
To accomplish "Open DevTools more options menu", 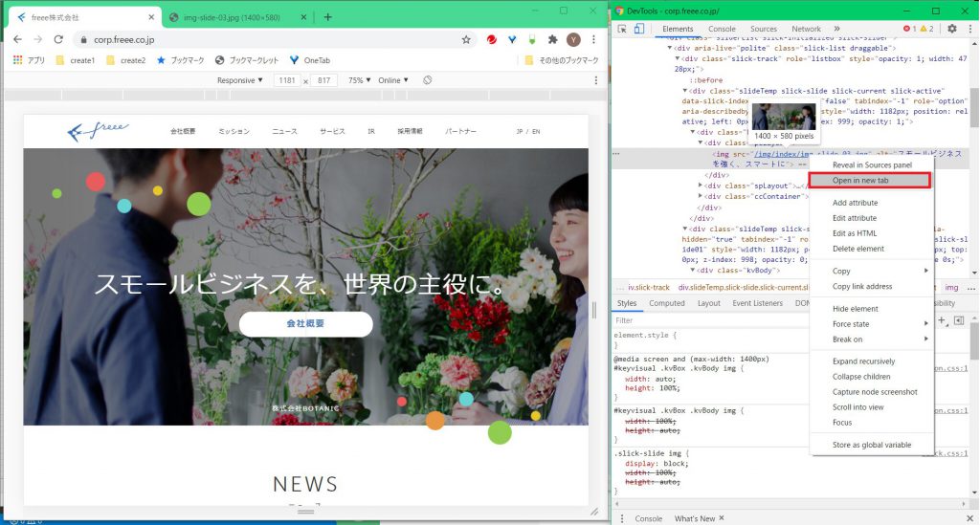I will pos(969,29).
